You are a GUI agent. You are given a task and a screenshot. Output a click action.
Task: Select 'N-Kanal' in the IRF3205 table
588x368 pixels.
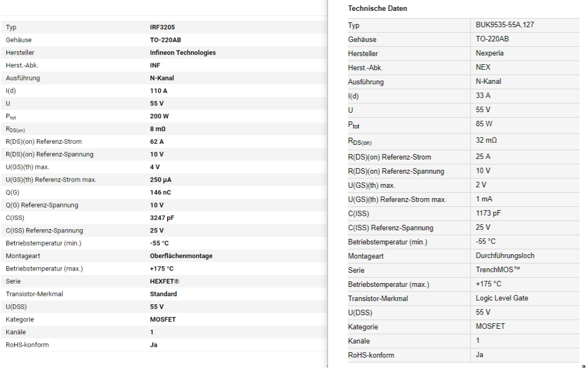tap(162, 78)
